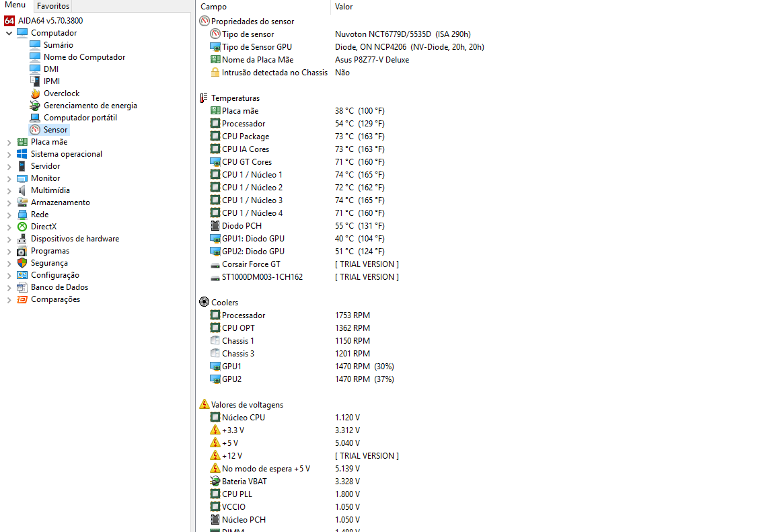This screenshot has height=532, width=775.
Task: Click the Armazenamento drive icon
Action: [x=22, y=202]
